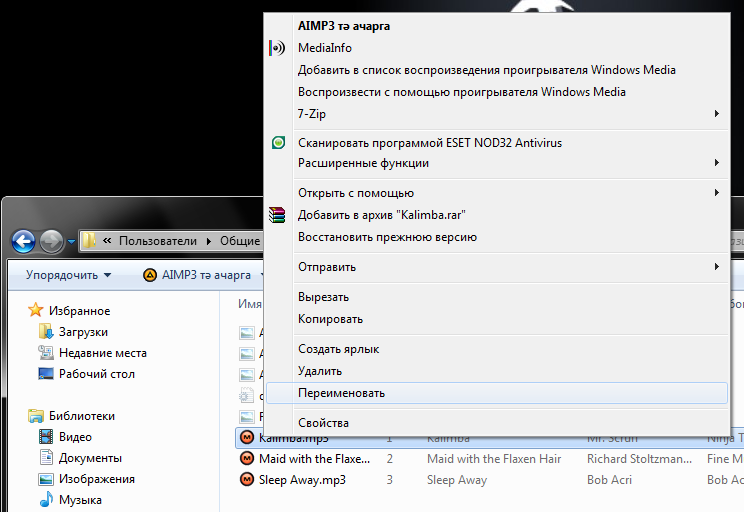The width and height of the screenshot is (744, 512).
Task: Expand arrow next to 'Расширенные функции'
Action: pos(716,163)
